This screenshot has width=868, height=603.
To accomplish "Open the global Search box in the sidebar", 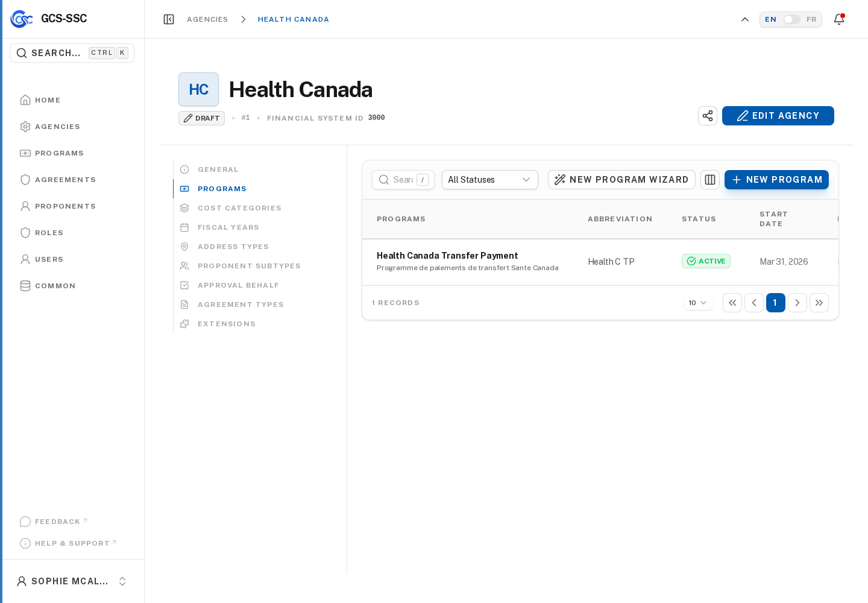I will coord(72,53).
